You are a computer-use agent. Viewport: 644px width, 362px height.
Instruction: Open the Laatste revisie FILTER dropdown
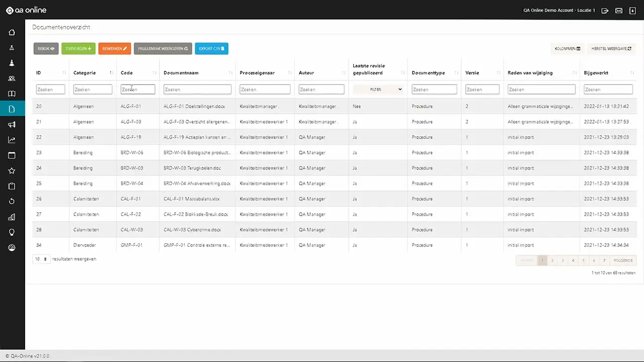click(378, 89)
